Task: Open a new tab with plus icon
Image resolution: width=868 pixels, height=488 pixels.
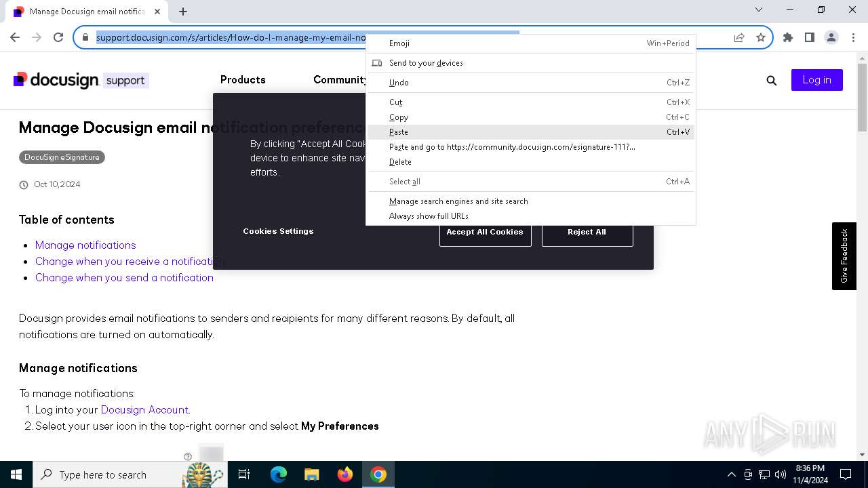Action: point(183,12)
